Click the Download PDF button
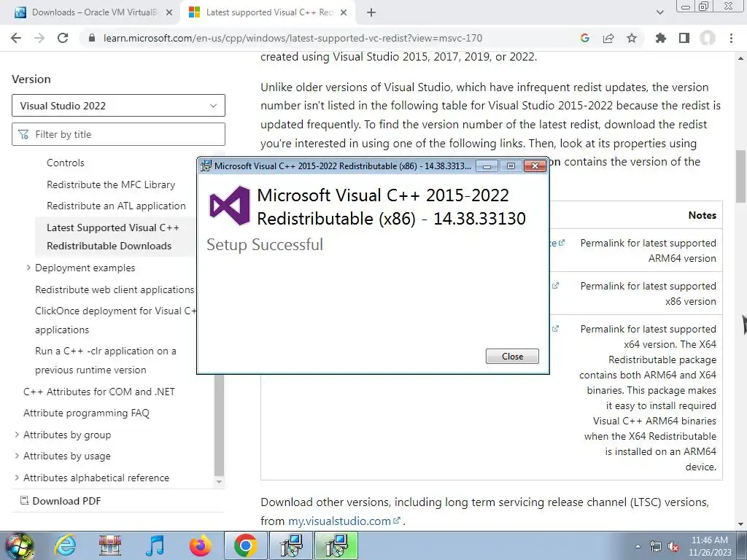This screenshot has width=747, height=560. (x=61, y=501)
